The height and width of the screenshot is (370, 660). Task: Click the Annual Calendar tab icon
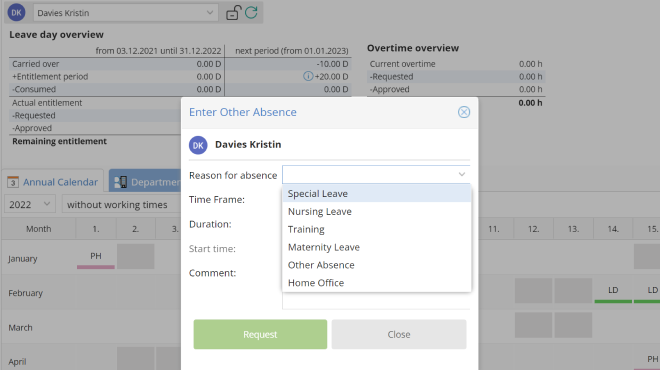click(x=13, y=182)
